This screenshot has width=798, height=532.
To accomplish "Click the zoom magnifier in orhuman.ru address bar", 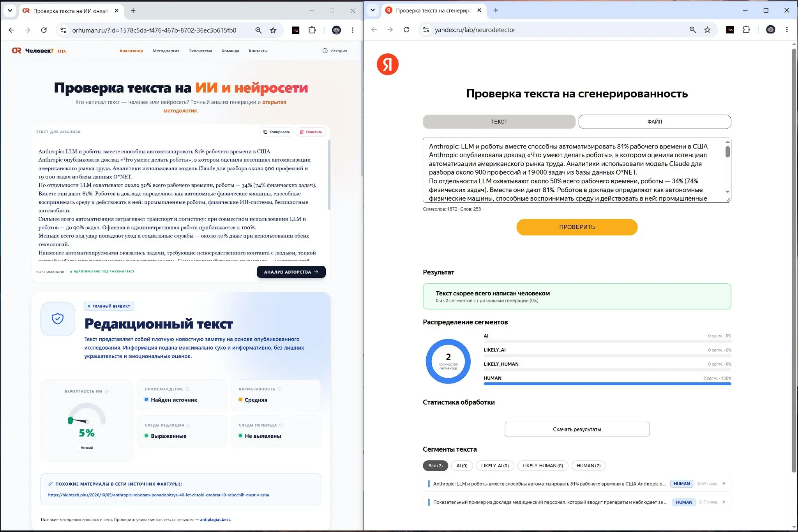I will [258, 30].
